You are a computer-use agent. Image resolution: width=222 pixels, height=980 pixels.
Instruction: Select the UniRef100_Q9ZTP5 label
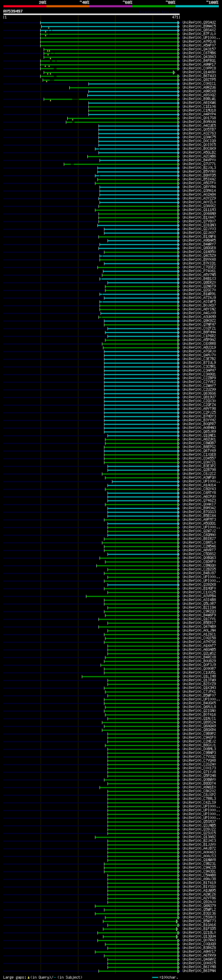pos(199,80)
